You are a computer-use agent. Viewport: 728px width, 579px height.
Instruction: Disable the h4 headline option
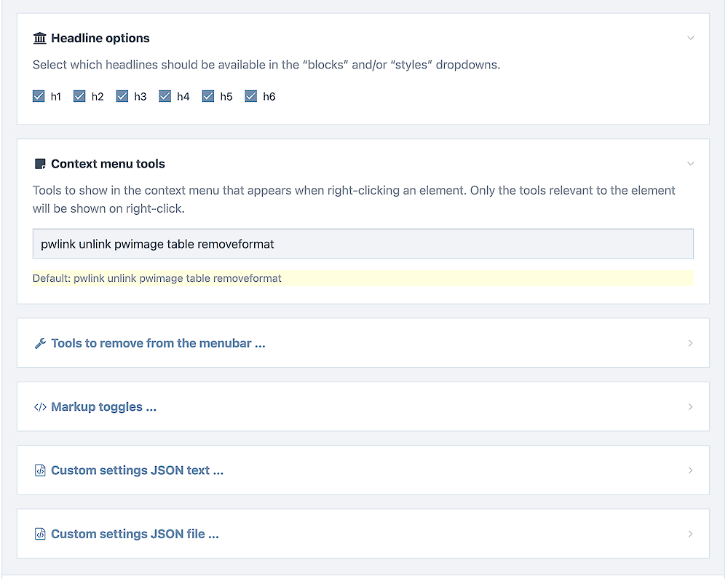tap(165, 96)
